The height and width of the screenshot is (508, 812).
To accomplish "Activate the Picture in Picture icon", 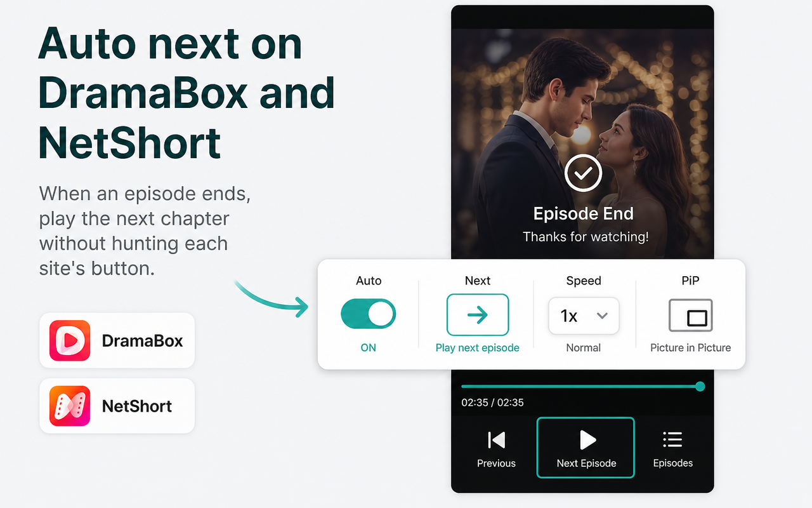I will (691, 316).
